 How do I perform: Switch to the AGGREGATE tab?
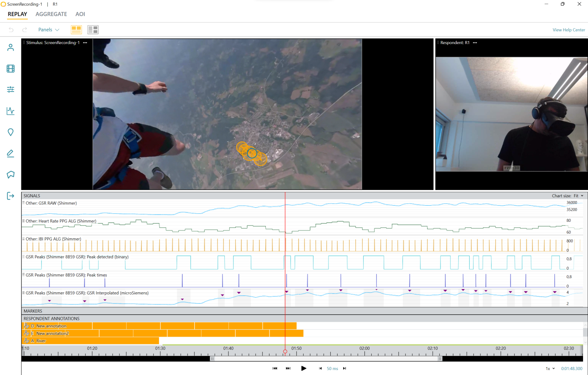[51, 14]
